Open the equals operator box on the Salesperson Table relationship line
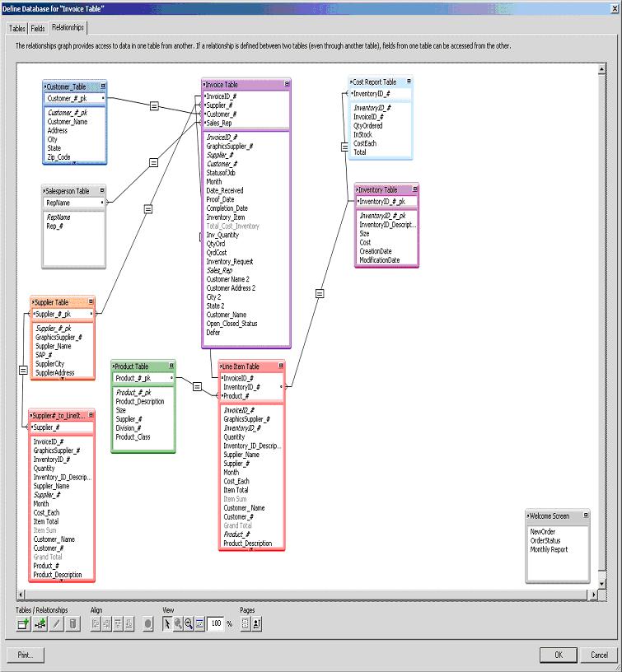The width and height of the screenshot is (622, 672). 153,163
